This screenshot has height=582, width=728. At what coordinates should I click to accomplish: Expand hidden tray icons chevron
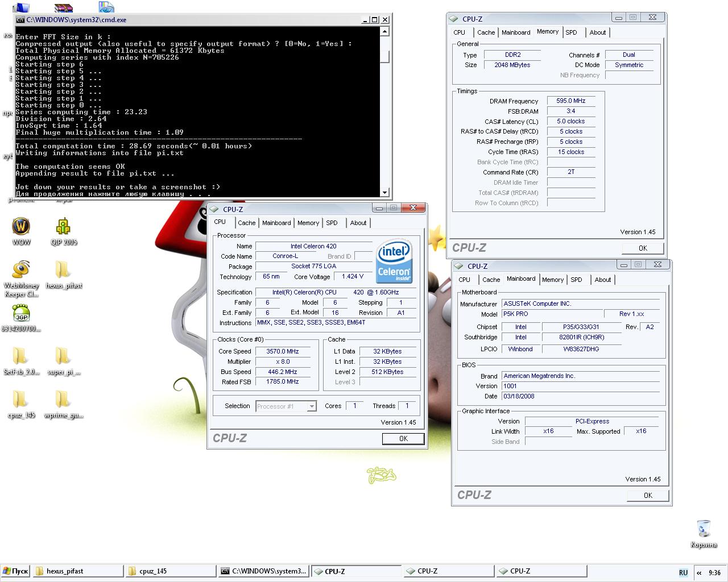tap(699, 572)
